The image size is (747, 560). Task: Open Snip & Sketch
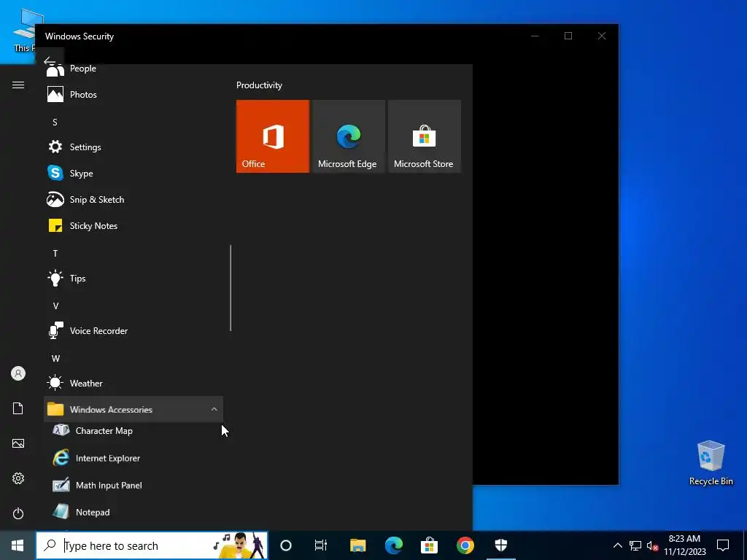133,199
